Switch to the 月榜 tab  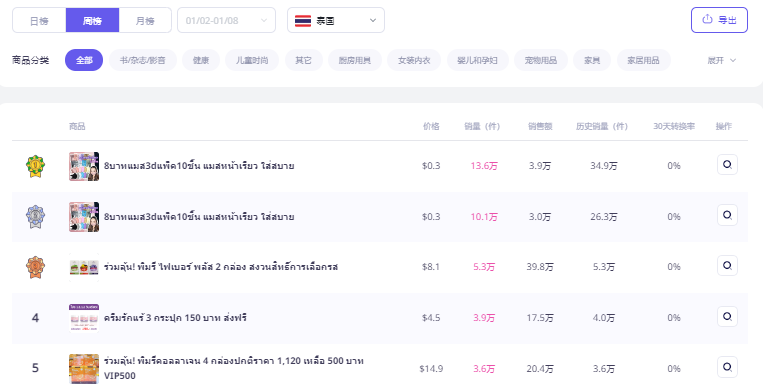(145, 20)
